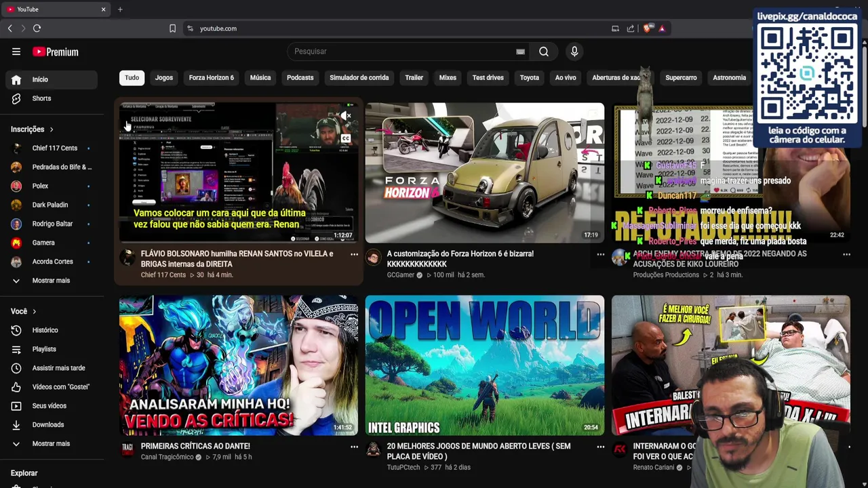Open Pedradas do Bife subscription
The image size is (868, 488).
[x=52, y=167]
